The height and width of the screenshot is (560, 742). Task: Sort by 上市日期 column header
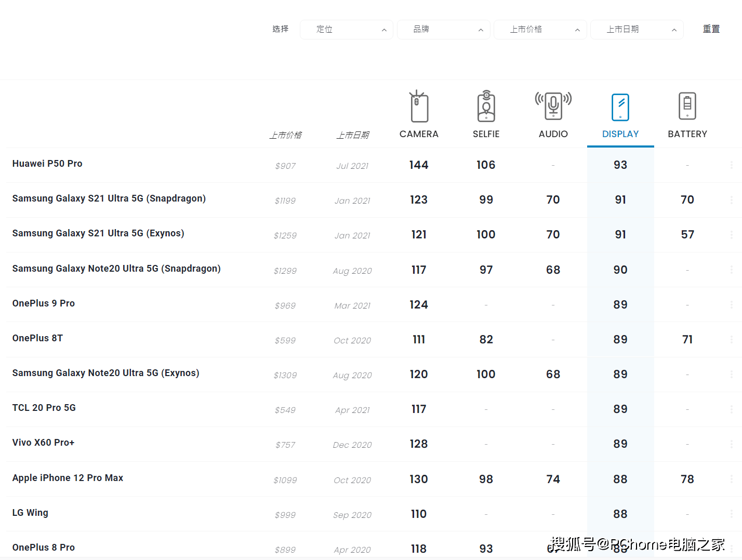point(352,135)
